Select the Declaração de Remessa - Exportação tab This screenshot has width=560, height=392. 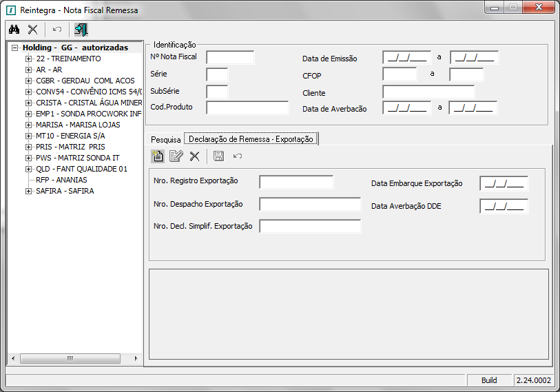point(251,139)
